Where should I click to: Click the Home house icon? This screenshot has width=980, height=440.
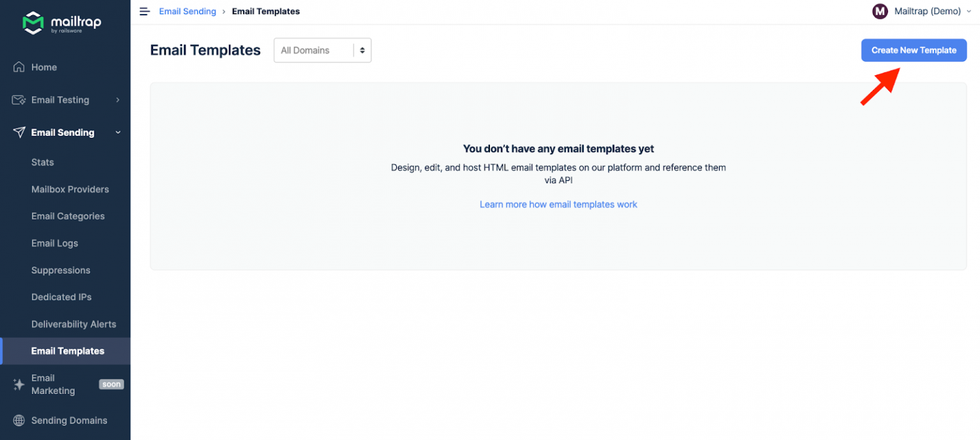pos(19,67)
